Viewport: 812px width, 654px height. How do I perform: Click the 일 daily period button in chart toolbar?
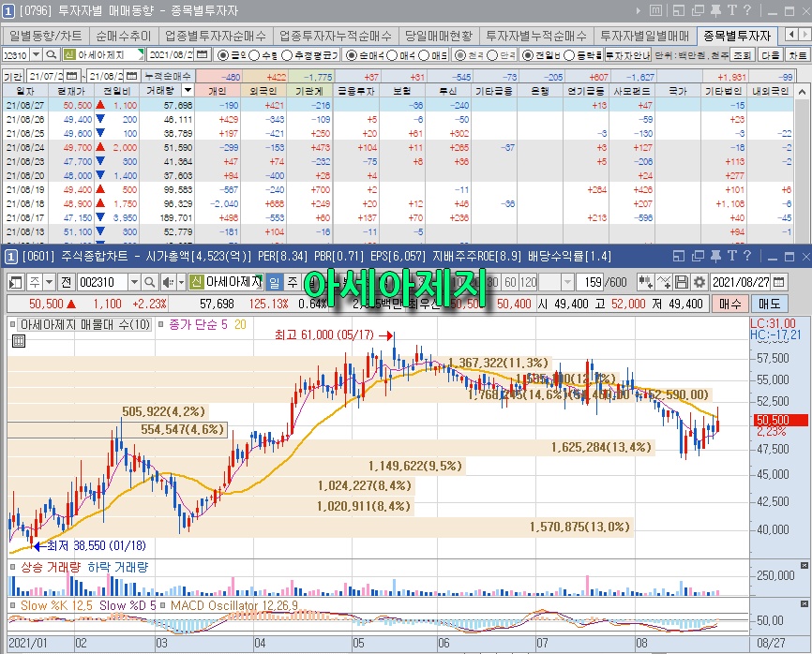click(x=274, y=283)
